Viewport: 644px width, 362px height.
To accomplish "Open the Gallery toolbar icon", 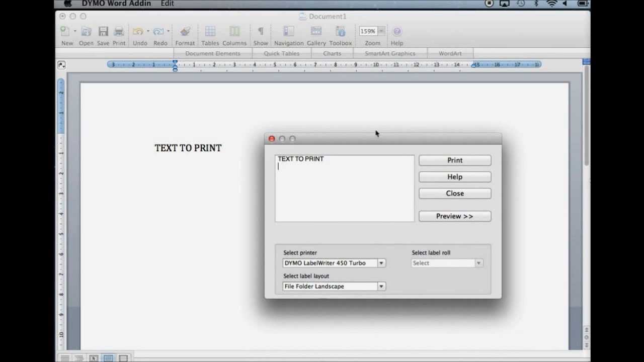I will point(316,31).
